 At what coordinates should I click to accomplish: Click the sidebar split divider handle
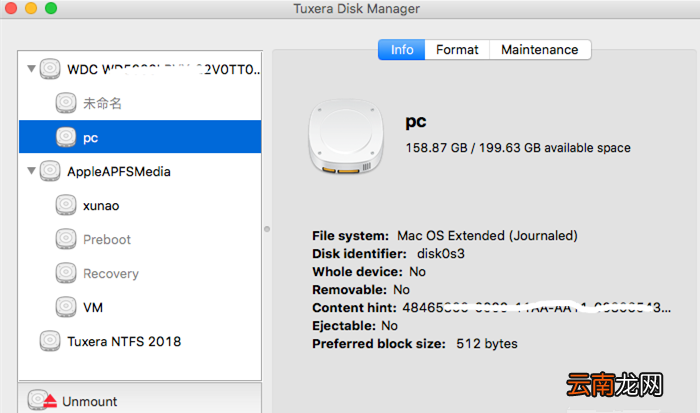pos(267,229)
